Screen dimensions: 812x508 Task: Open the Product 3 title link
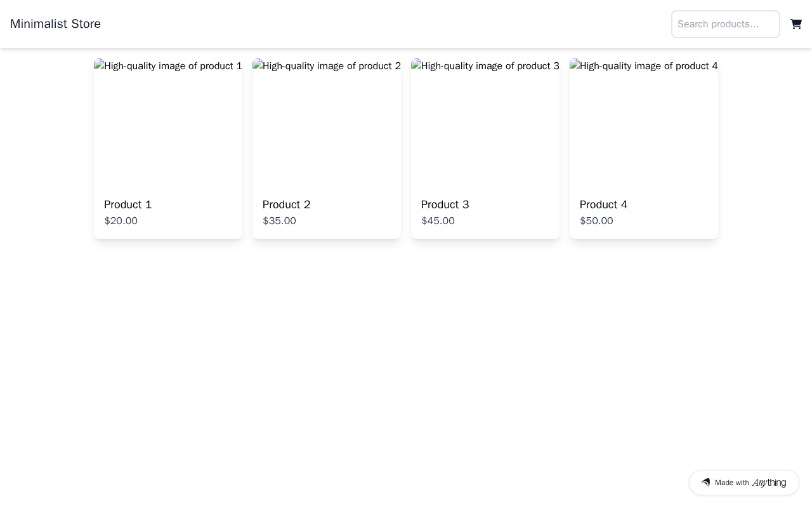[445, 204]
